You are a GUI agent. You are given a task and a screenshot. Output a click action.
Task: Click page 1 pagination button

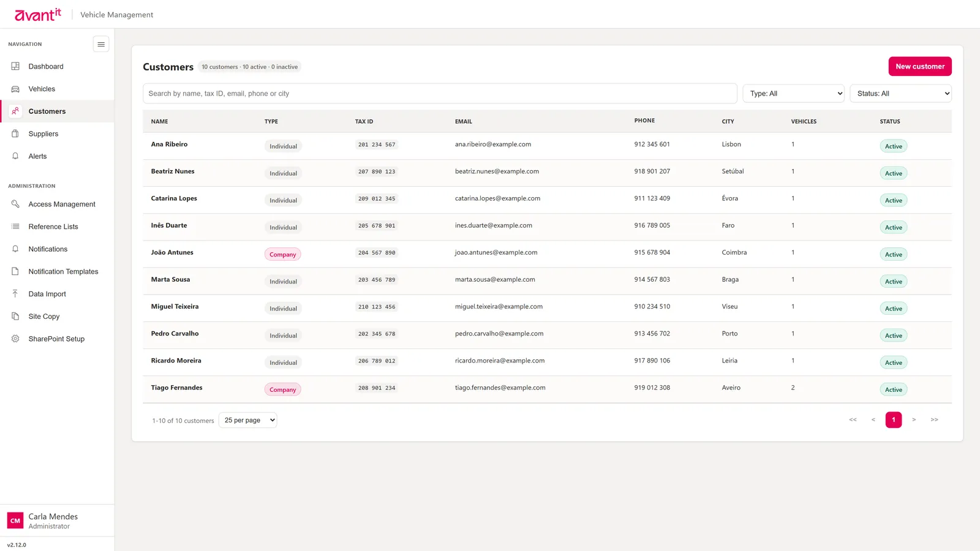click(894, 420)
